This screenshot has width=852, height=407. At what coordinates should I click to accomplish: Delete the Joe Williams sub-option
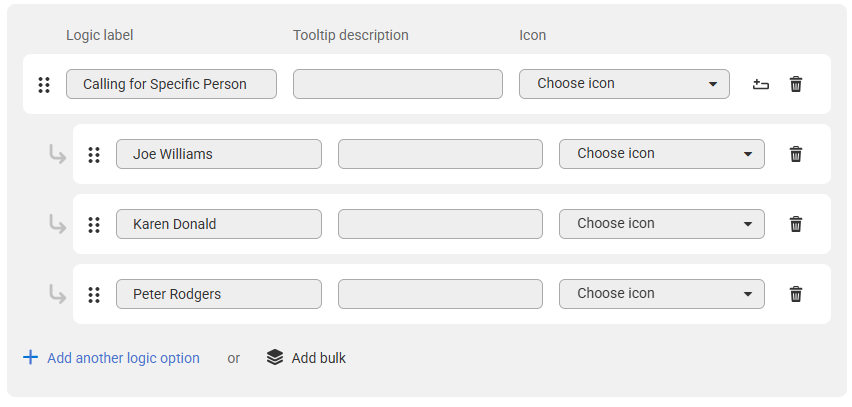(795, 154)
